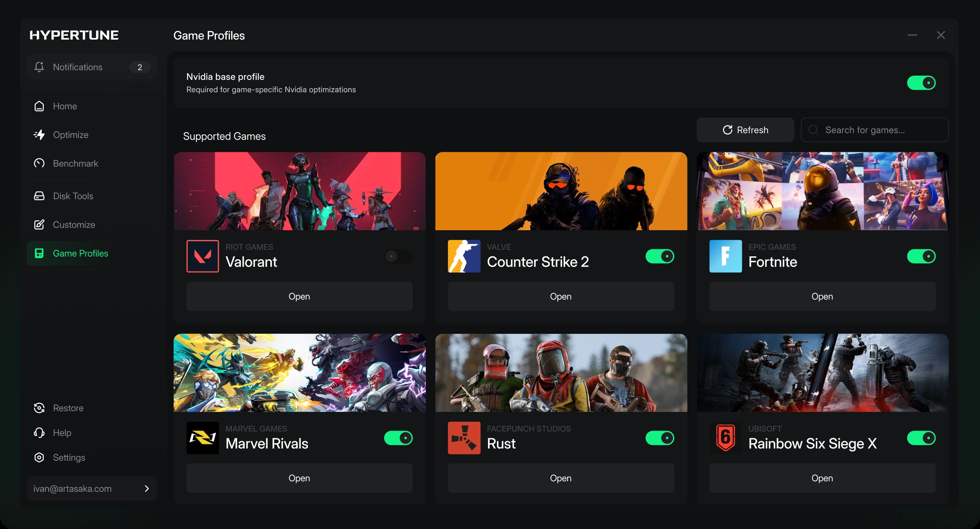Viewport: 980px width, 529px height.
Task: Click the Home sidebar icon
Action: point(39,106)
